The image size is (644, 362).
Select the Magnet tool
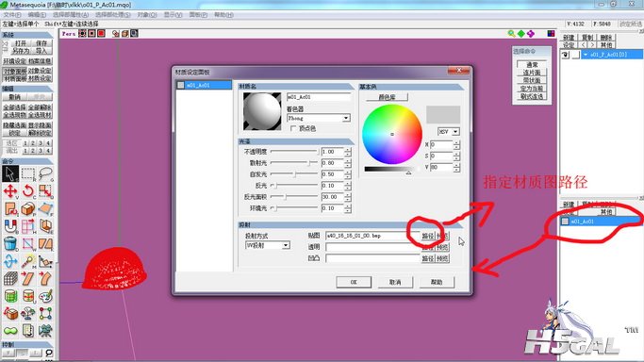[10, 226]
